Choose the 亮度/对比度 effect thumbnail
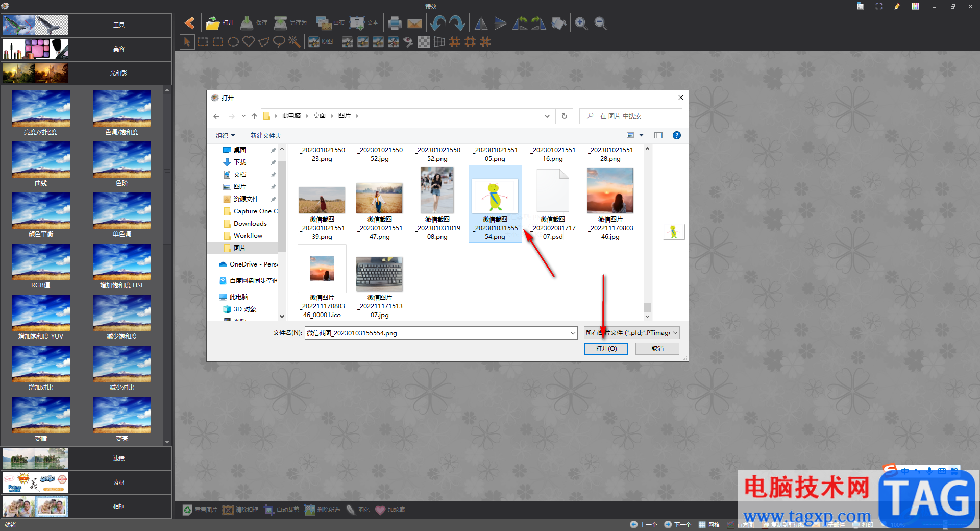Image resolution: width=980 pixels, height=531 pixels. point(41,109)
